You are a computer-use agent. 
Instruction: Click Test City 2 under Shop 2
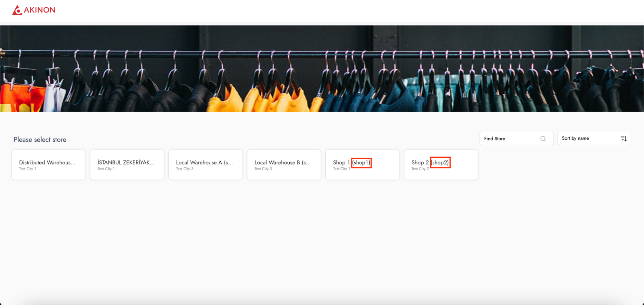coord(420,169)
